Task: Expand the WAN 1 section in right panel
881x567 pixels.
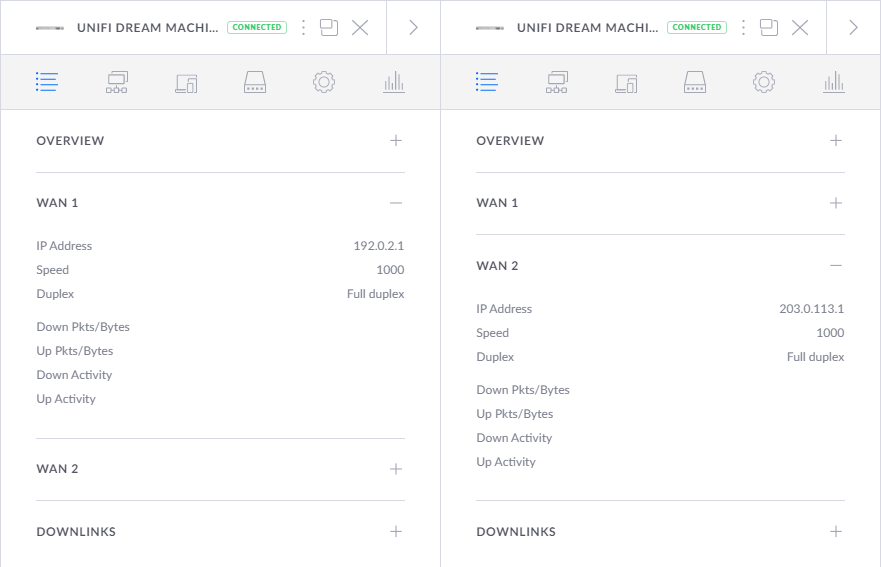Action: coord(836,203)
